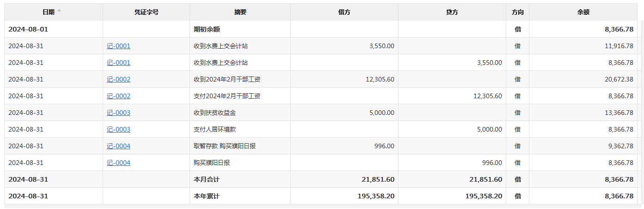Open 记-0004 link in the 9,362.78 balance row
The width and height of the screenshot is (644, 209).
pyautogui.click(x=118, y=146)
